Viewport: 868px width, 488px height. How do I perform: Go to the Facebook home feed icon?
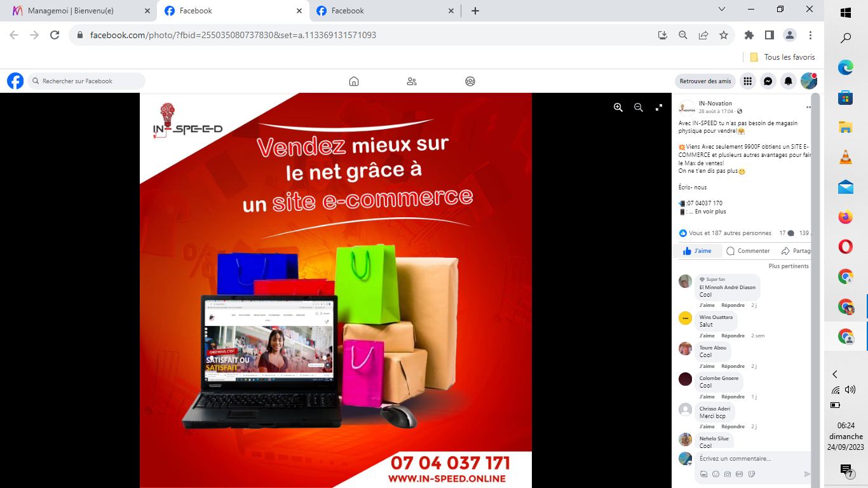pyautogui.click(x=354, y=81)
